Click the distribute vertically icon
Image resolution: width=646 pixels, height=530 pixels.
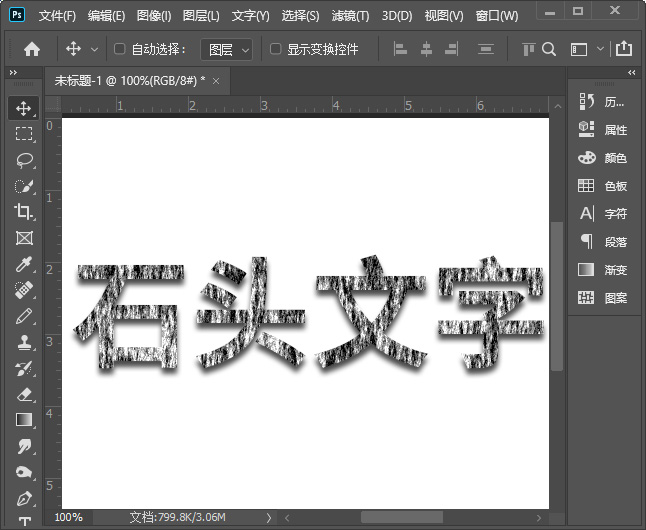tap(486, 49)
